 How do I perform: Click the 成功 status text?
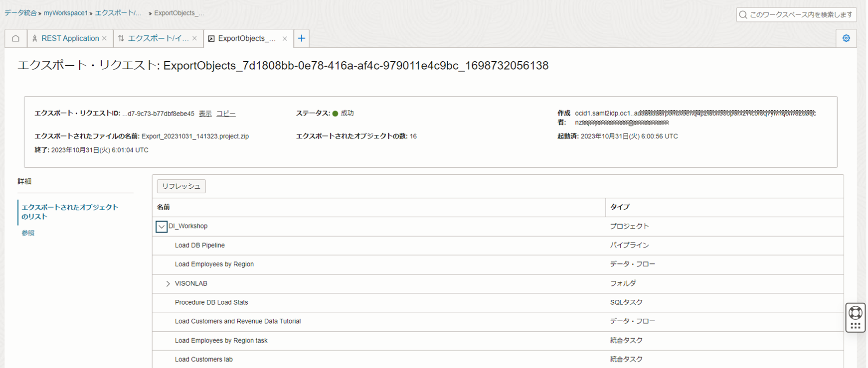[347, 114]
